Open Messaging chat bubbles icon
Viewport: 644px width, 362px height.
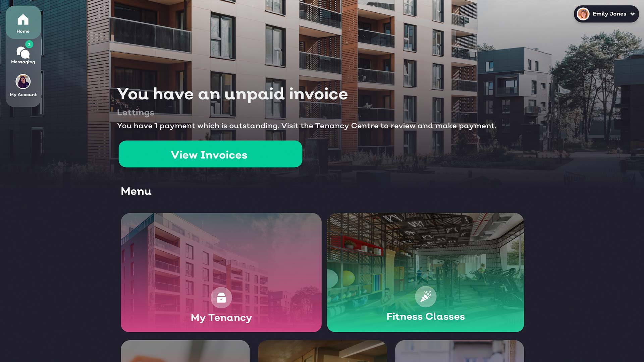(23, 53)
